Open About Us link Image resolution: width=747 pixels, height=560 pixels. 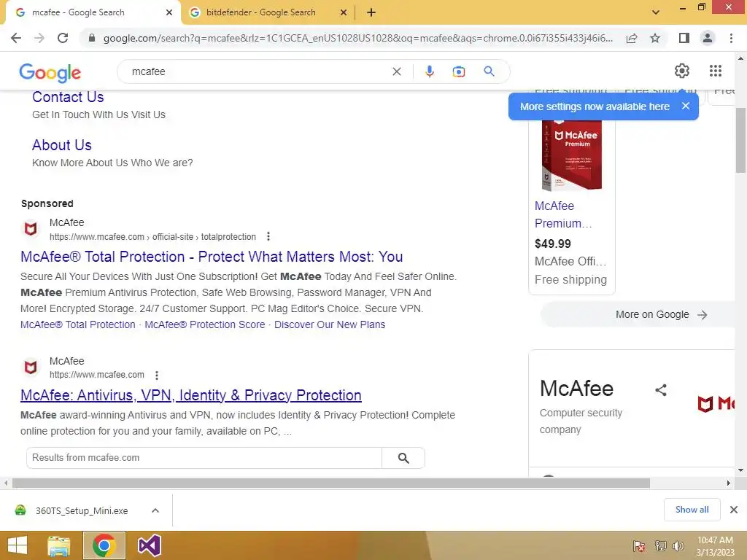coord(62,145)
